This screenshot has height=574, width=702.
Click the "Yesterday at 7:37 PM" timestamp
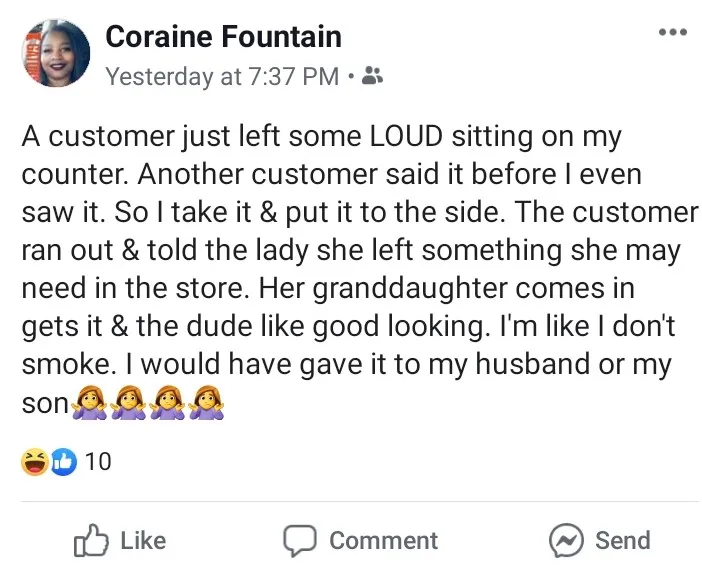(x=222, y=76)
